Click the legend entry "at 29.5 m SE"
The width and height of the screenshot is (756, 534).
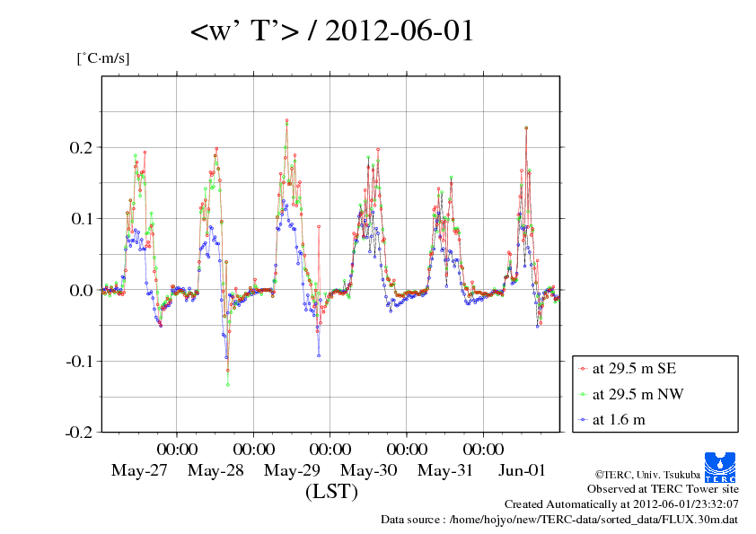tap(634, 369)
